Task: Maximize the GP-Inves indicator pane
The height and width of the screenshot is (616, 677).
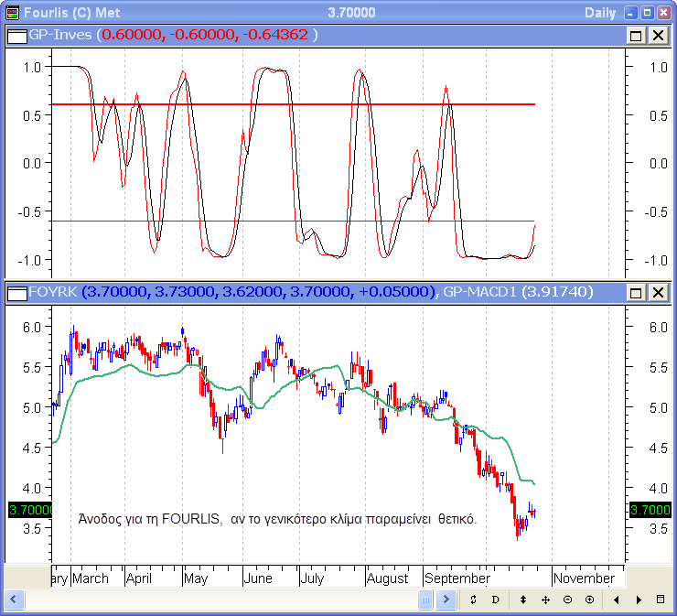Action: (x=637, y=35)
